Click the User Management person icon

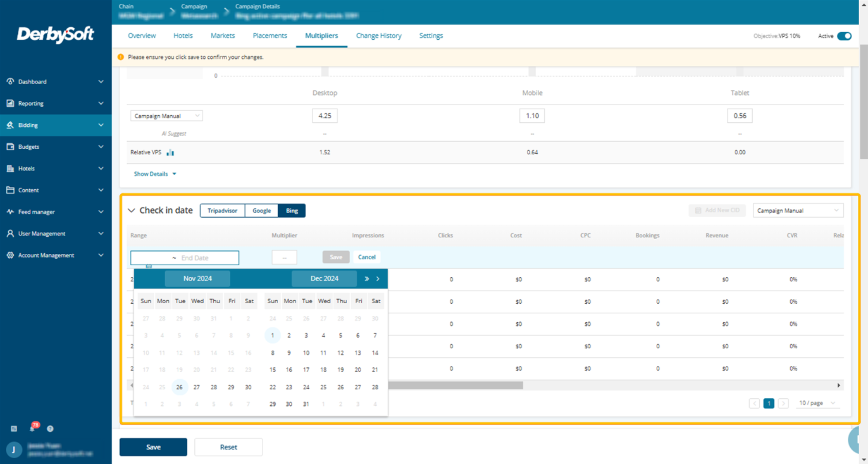10,233
